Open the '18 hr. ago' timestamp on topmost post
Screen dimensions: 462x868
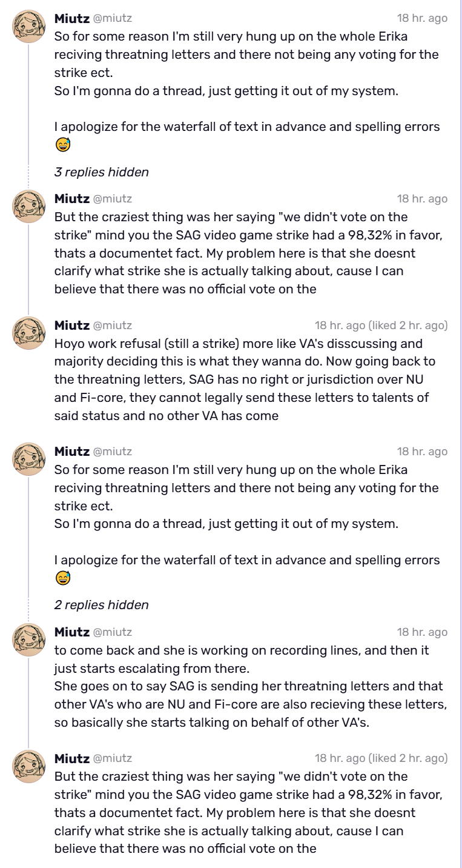coord(422,18)
